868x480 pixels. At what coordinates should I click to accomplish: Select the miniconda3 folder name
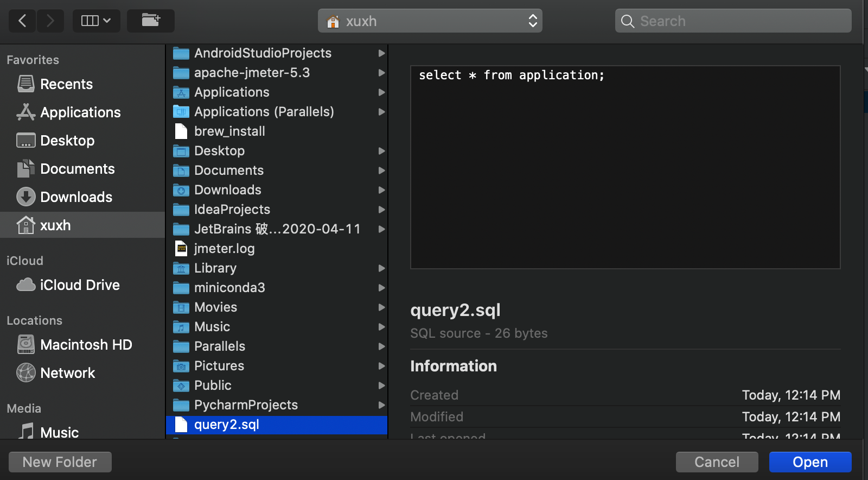click(229, 288)
